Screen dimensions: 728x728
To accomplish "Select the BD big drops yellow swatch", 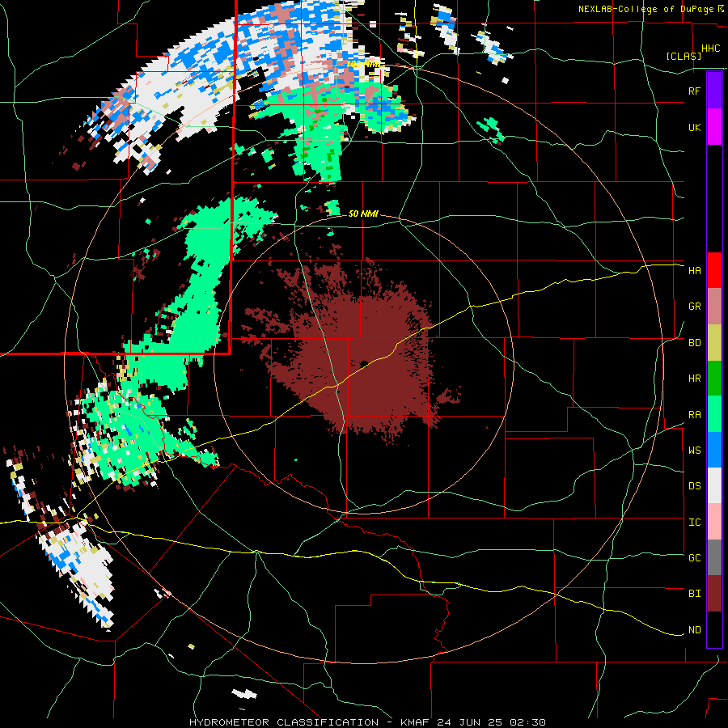I will (x=714, y=342).
